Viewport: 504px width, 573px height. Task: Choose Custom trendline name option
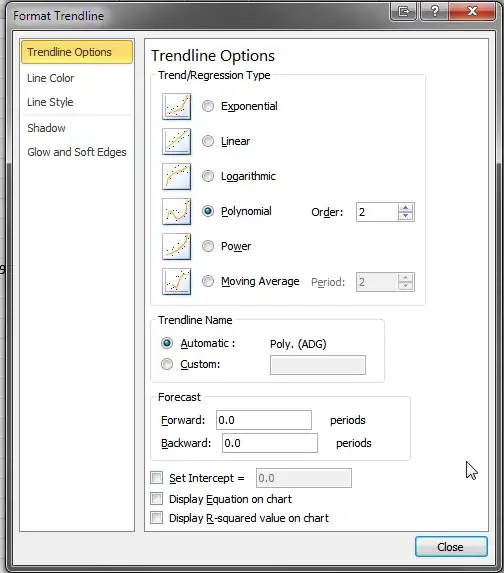(167, 364)
